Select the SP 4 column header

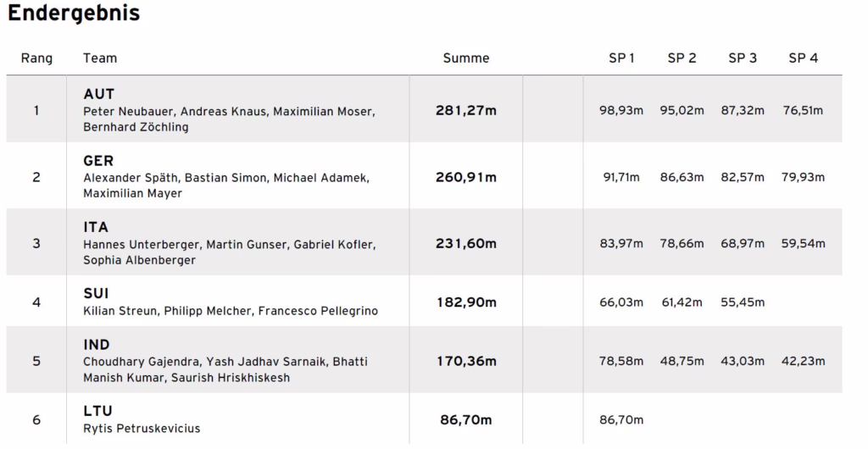[804, 58]
